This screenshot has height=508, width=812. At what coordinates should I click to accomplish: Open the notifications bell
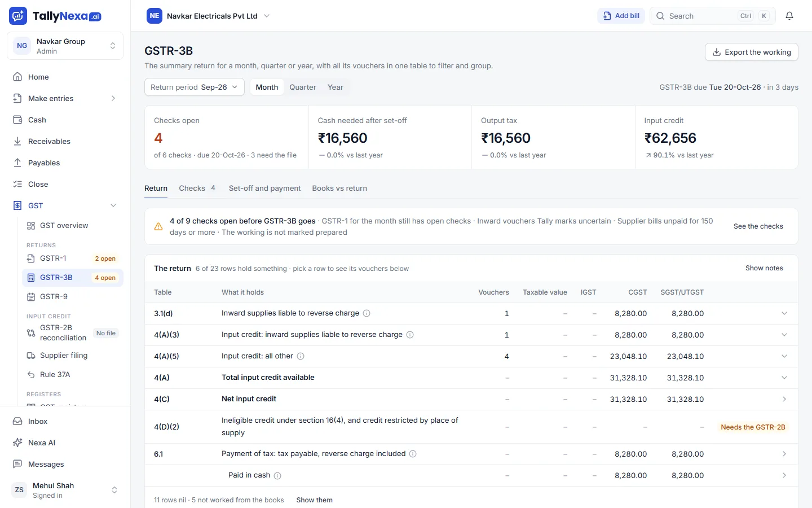click(x=789, y=16)
